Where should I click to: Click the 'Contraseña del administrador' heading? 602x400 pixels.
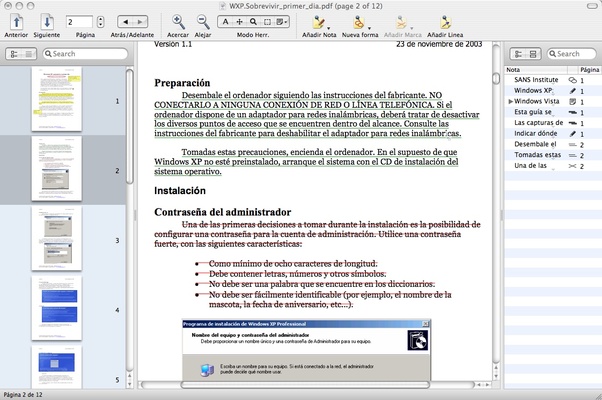(223, 212)
